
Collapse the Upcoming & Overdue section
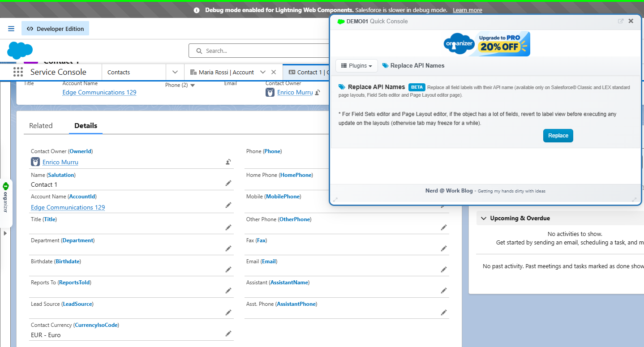[x=484, y=218]
